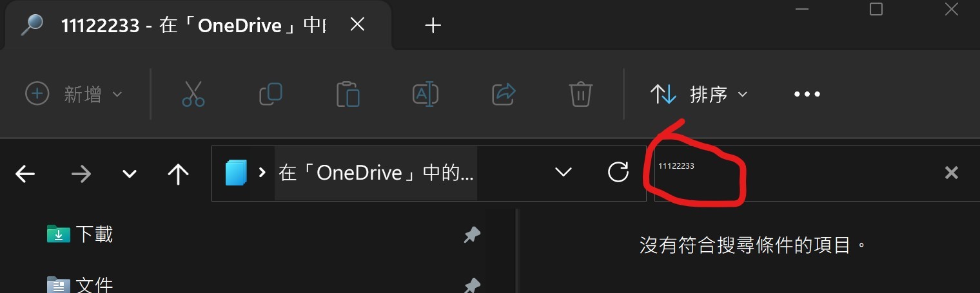Screen dimensions: 980x293
Task: Click the Copy icon in toolbar
Action: click(x=271, y=94)
